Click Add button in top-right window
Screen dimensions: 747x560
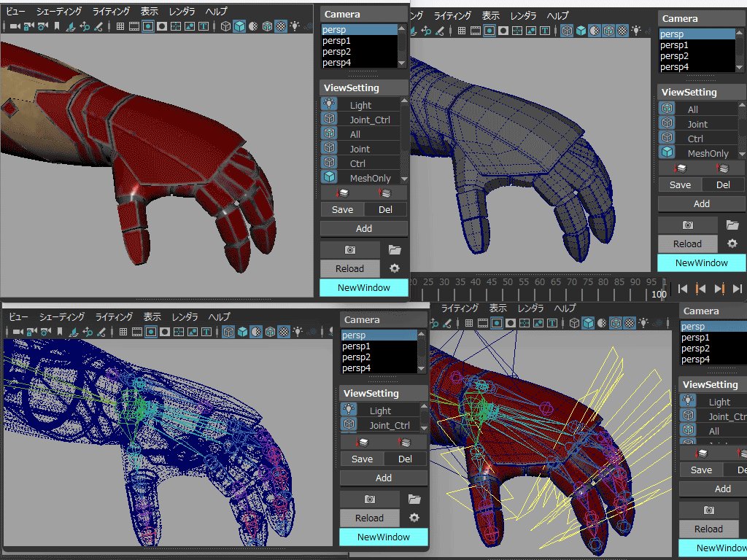coord(702,204)
